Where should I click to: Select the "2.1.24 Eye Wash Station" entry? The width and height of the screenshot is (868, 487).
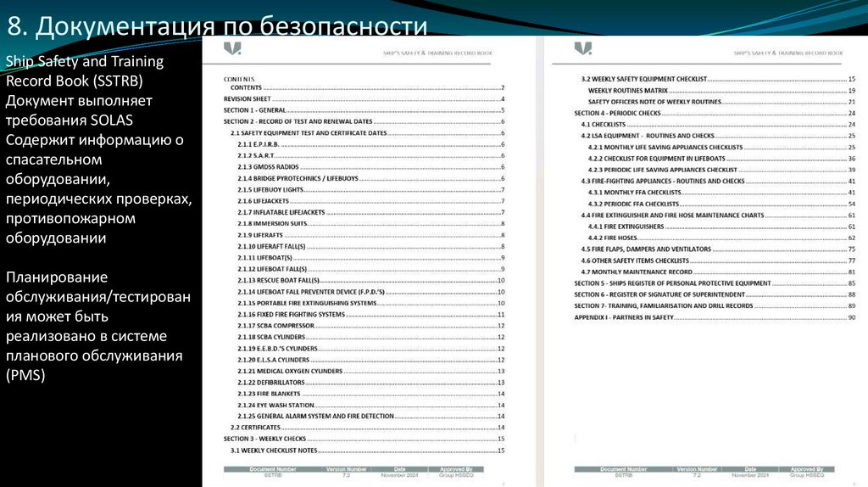click(371, 405)
